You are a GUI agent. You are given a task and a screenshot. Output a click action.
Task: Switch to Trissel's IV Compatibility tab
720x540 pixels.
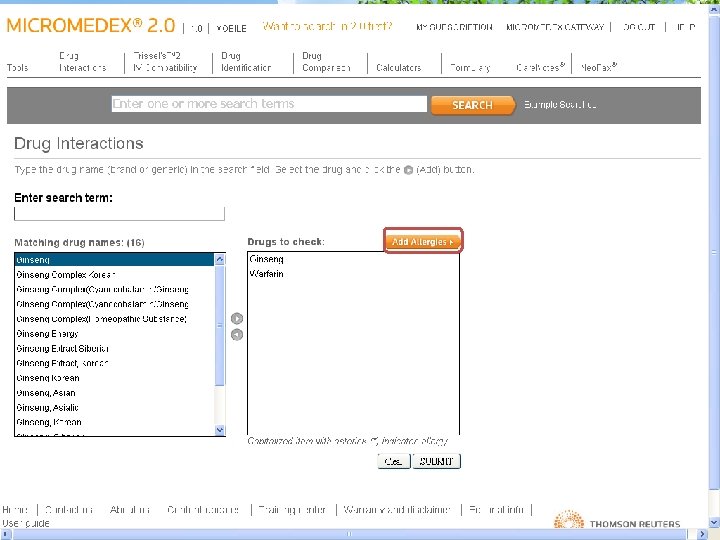(165, 62)
